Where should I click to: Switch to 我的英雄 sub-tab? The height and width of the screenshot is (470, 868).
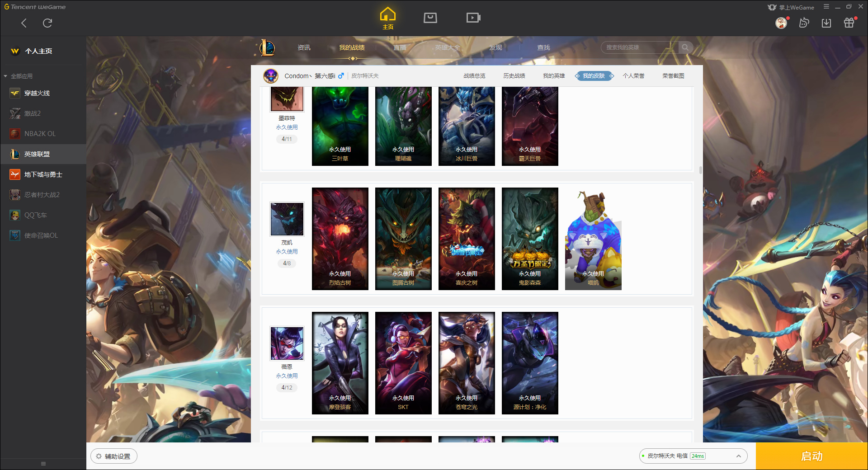pos(554,76)
